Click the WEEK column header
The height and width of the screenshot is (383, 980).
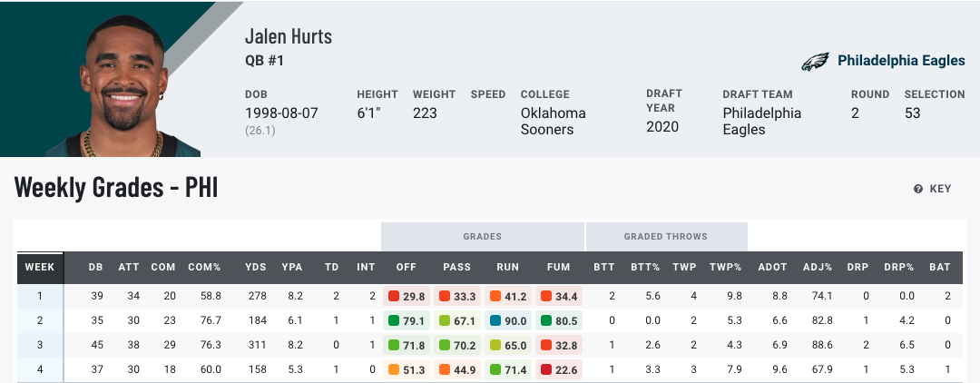click(x=39, y=267)
